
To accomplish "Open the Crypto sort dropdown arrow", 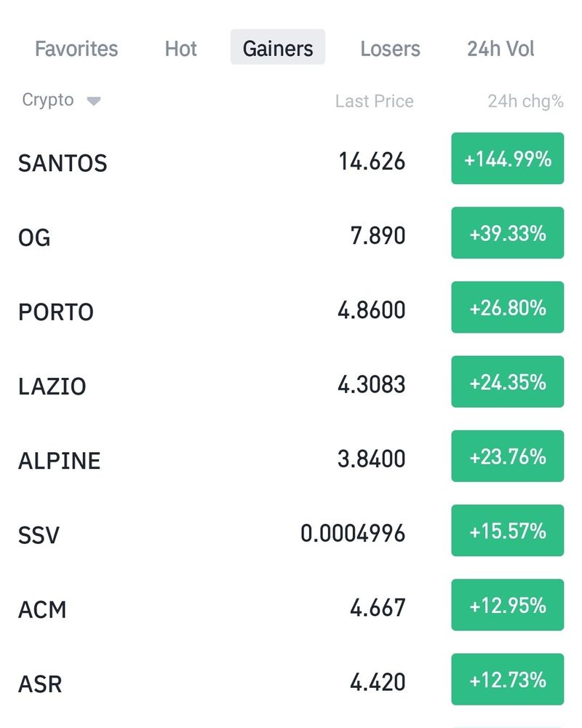I will (93, 102).
